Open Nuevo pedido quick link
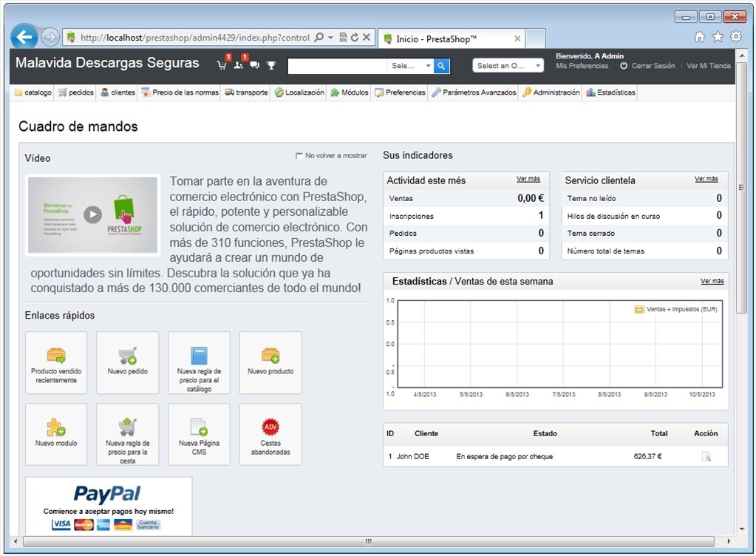The height and width of the screenshot is (556, 756). pos(128,362)
